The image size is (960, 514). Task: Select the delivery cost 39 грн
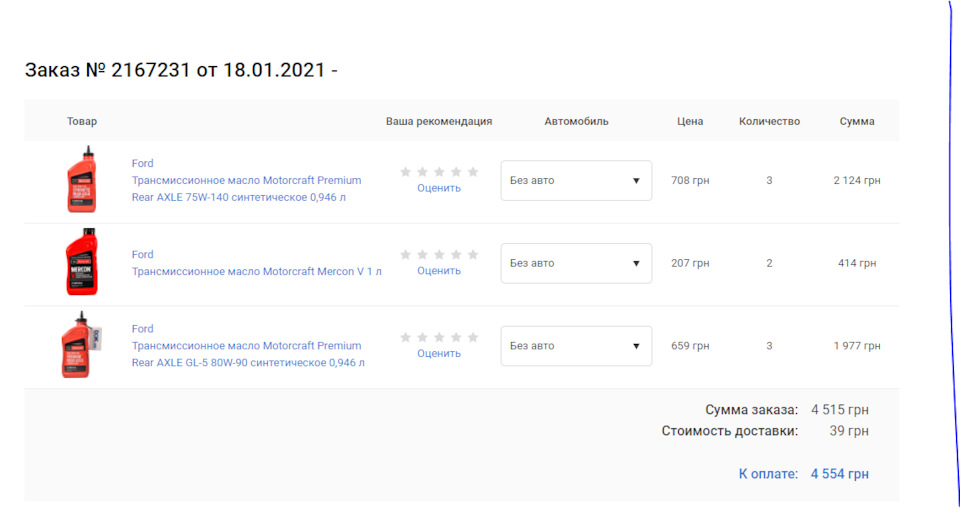(849, 431)
